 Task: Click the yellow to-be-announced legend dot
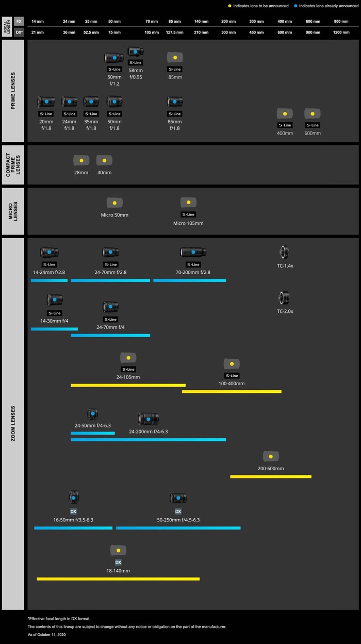coord(230,5)
